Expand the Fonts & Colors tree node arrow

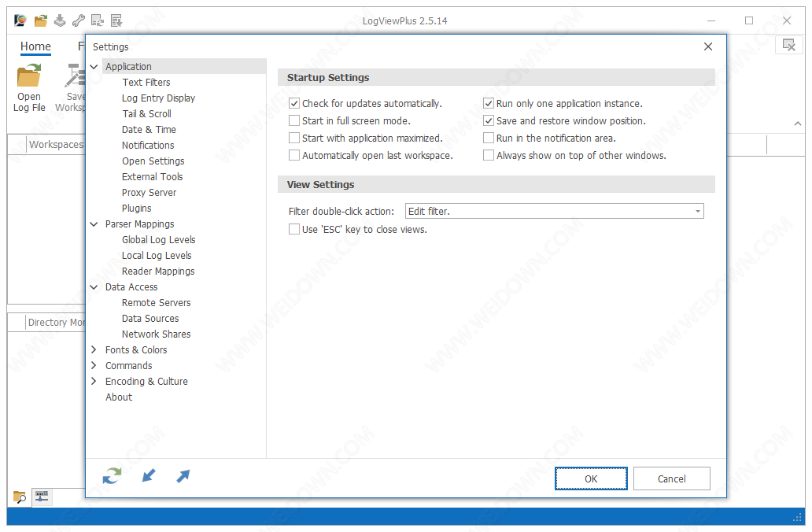pyautogui.click(x=94, y=349)
